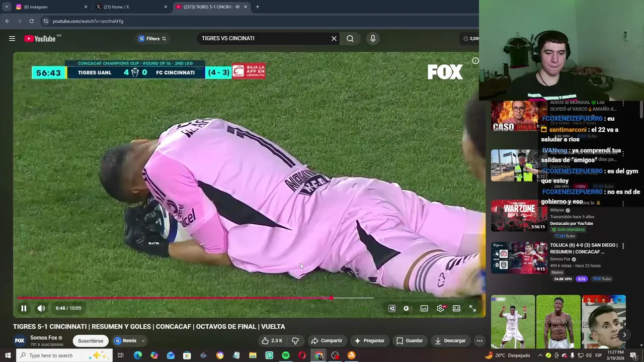Dislike the video

click(295, 341)
